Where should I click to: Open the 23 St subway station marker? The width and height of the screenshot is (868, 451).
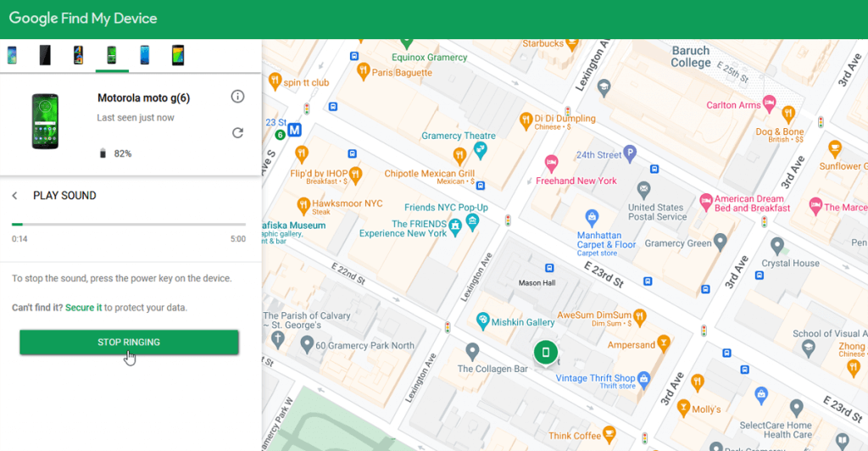pos(294,130)
